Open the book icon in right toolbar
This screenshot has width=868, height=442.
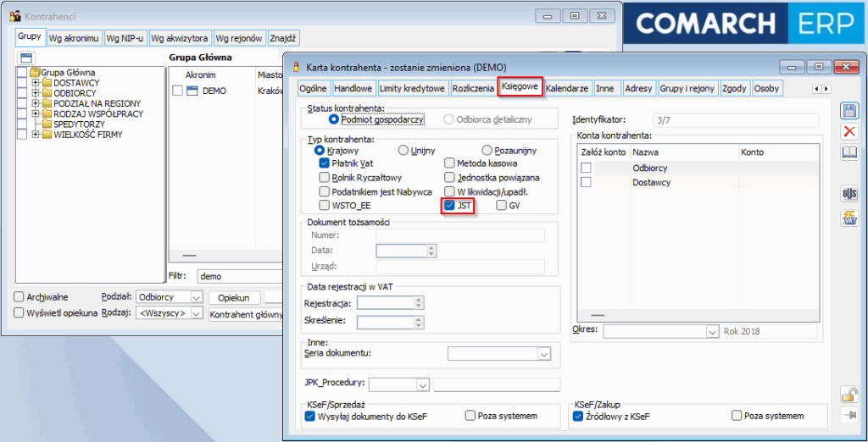849,152
